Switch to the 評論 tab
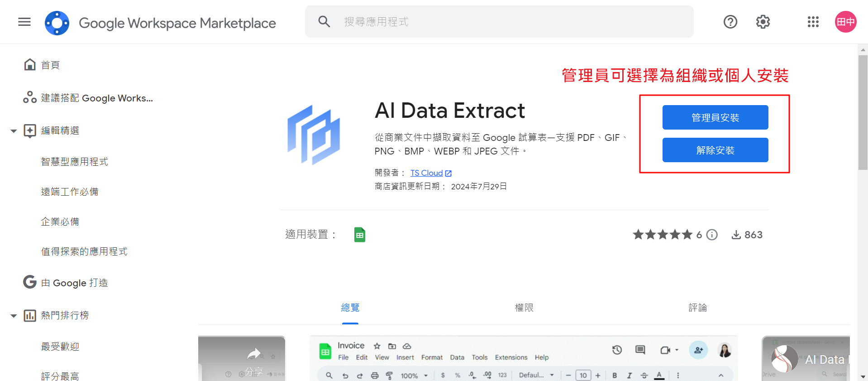 697,308
